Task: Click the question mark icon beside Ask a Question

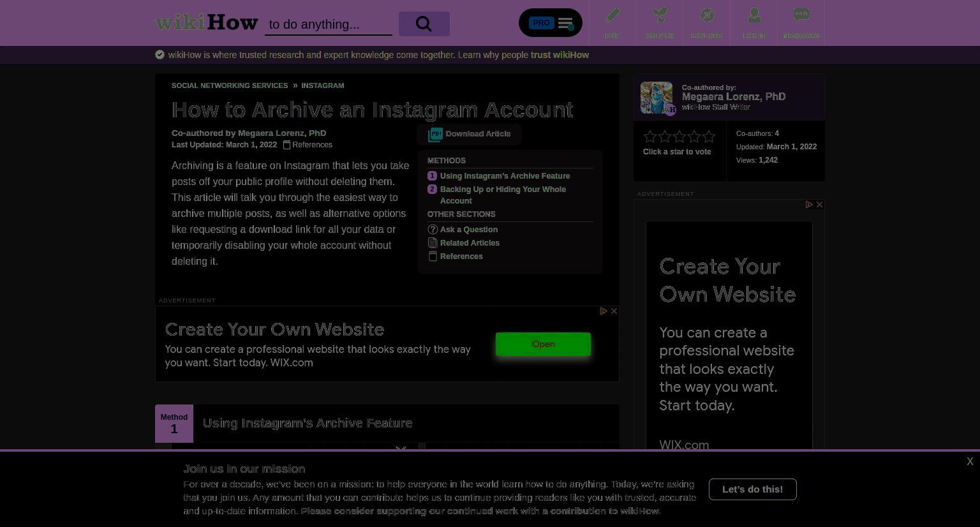Action: pos(433,229)
